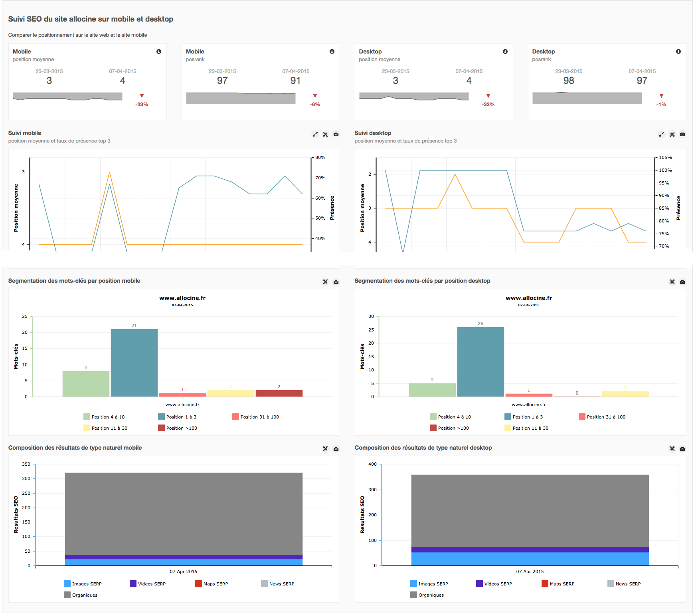
Task: Click the Desktop posrank sparkline
Action: click(x=587, y=98)
